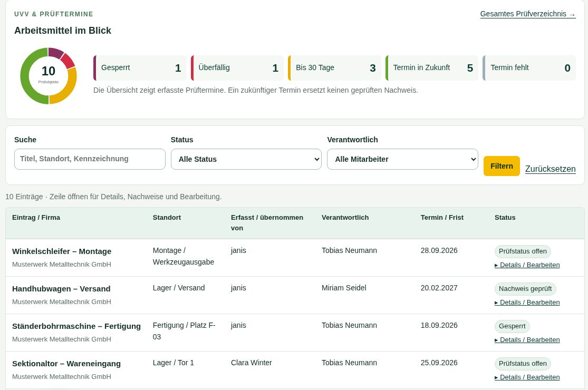Viewport: 588px width, 390px height.
Task: Click the Fertigung / Platz F-03 location cell
Action: pyautogui.click(x=184, y=331)
